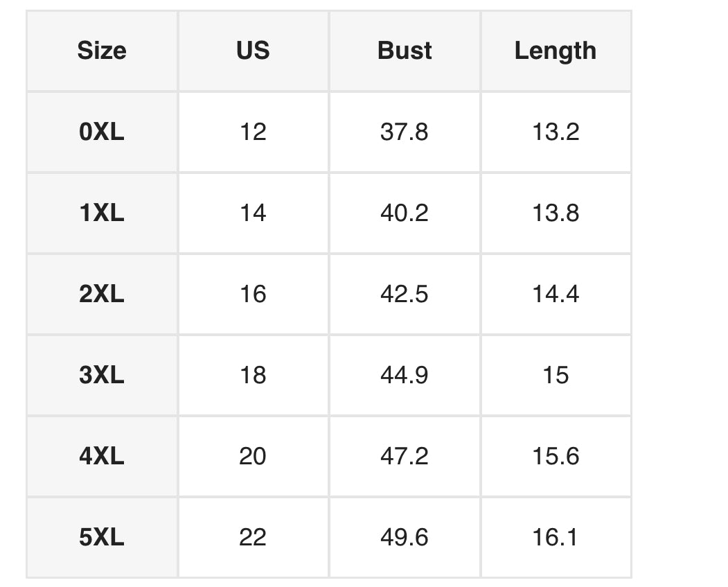Screen dimensions: 728x587
Task: Click US size 16 cell
Action: click(x=253, y=294)
